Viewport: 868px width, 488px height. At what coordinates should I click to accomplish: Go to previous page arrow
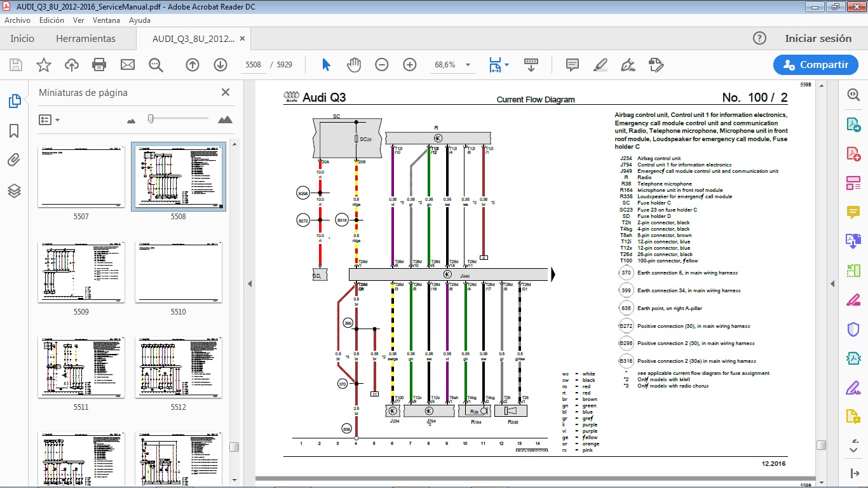193,65
